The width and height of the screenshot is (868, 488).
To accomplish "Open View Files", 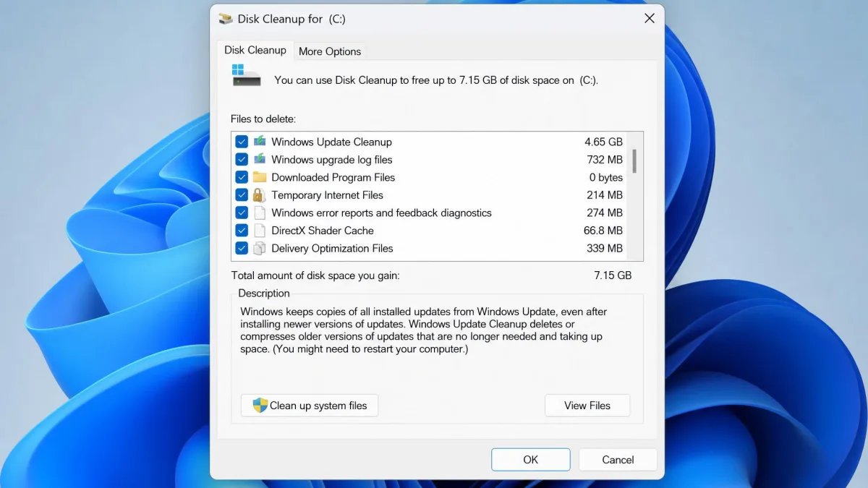I will pyautogui.click(x=587, y=406).
